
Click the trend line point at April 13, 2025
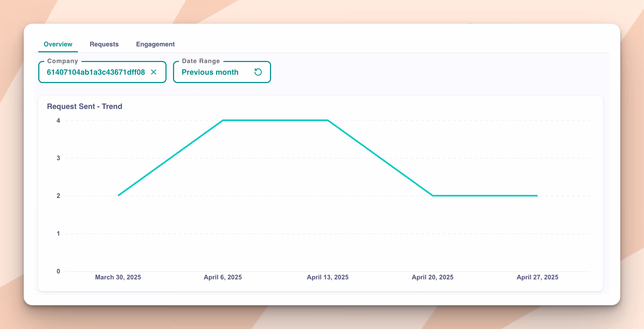pos(328,120)
